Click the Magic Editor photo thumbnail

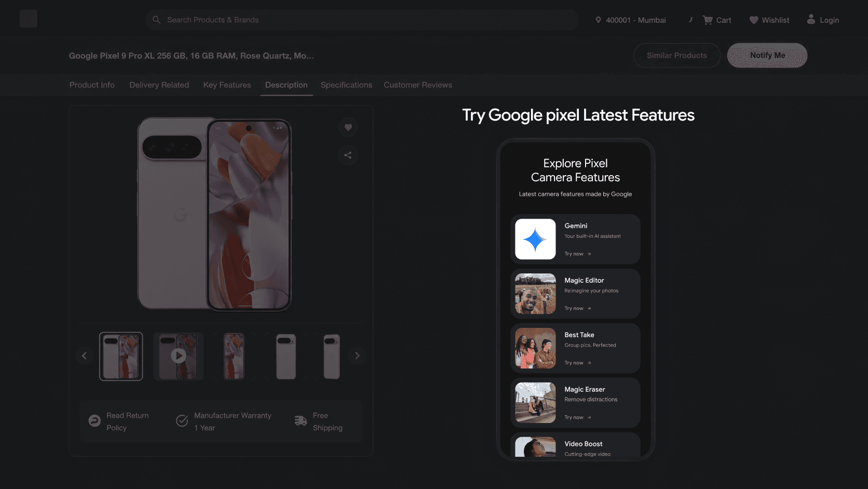coord(535,294)
